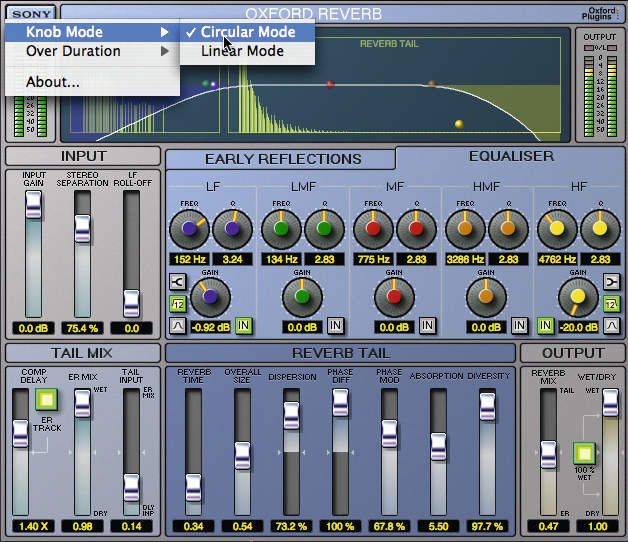This screenshot has height=542, width=628.
Task: Click the HMF GAIN orange knob
Action: coord(487,297)
